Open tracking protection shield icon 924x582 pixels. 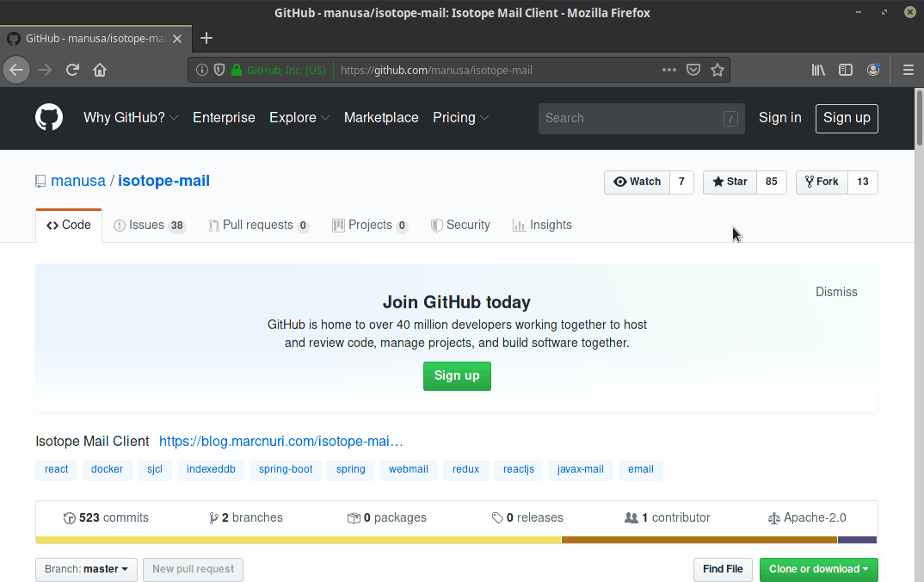[219, 71]
